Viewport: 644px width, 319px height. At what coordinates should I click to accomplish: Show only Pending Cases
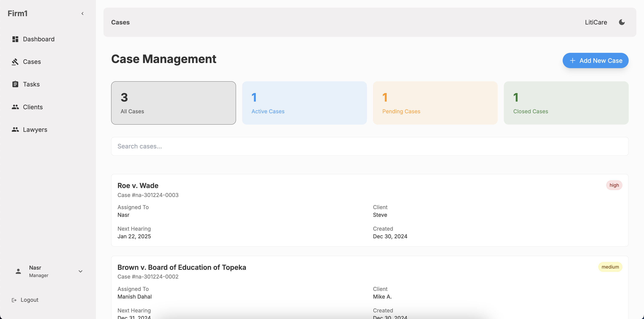pyautogui.click(x=435, y=103)
